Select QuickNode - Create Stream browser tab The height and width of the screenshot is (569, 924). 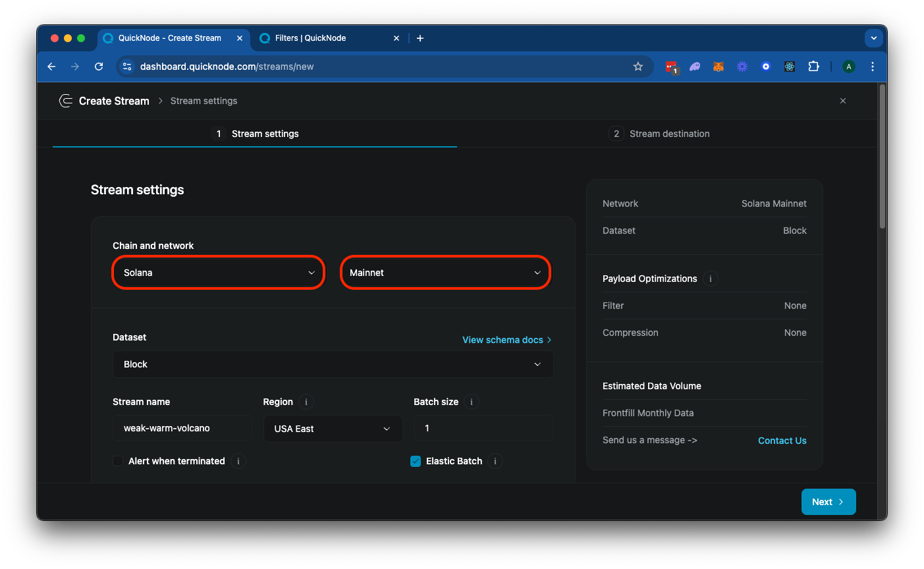pyautogui.click(x=173, y=38)
